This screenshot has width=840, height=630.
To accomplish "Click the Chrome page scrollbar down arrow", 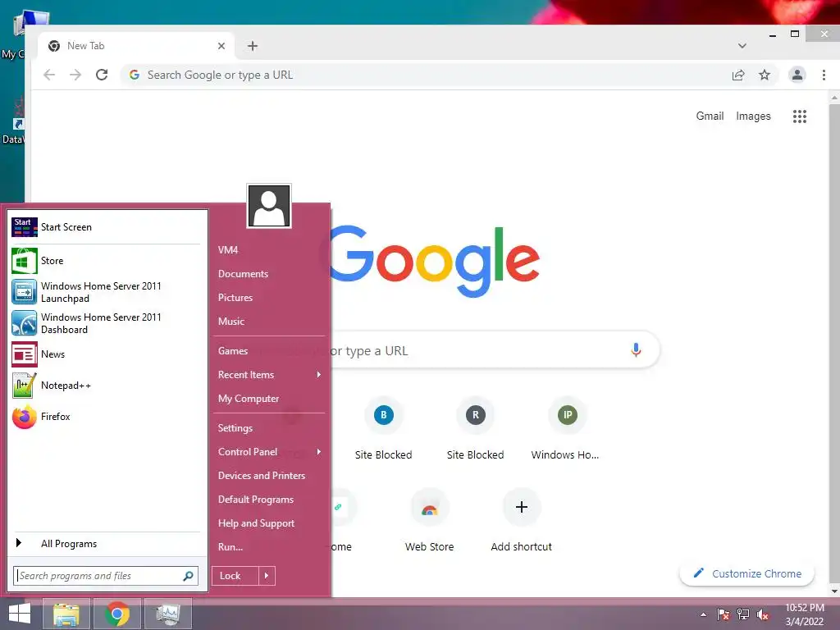I will tap(834, 591).
